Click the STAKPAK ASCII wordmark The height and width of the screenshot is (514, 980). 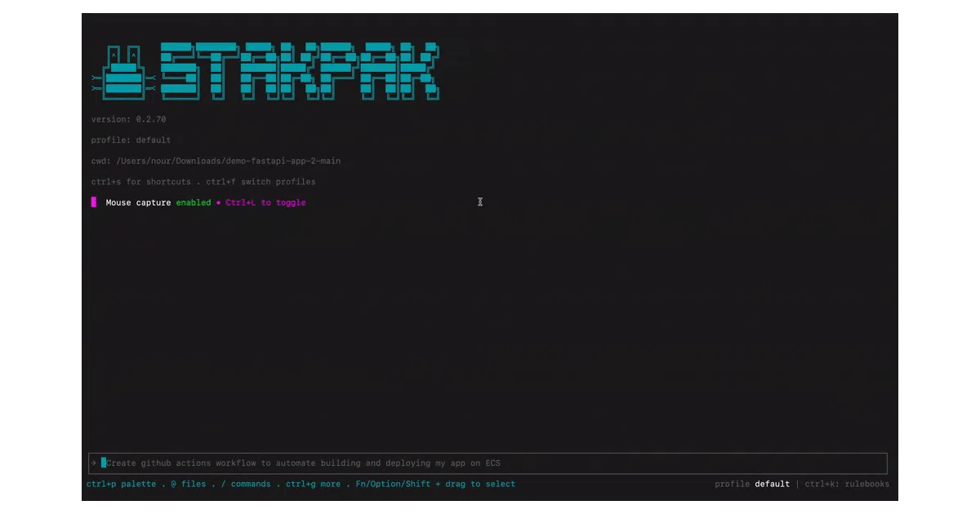301,72
